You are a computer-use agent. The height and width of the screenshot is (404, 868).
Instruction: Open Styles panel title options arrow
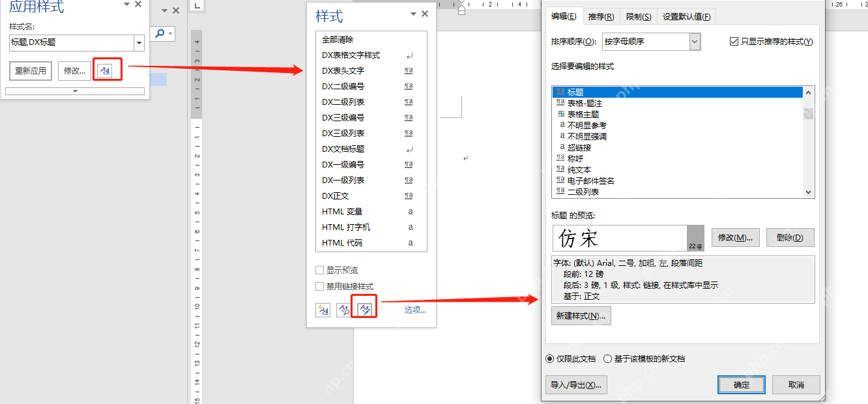[x=413, y=14]
